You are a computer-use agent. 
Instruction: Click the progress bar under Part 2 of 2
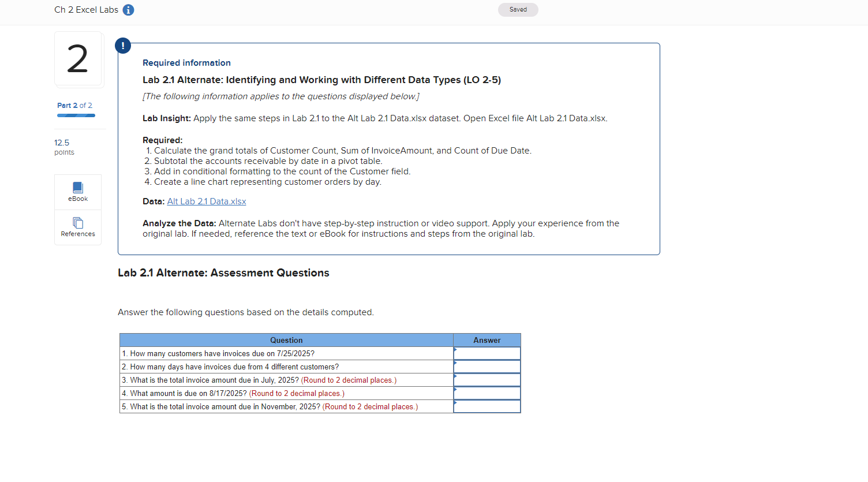click(76, 115)
